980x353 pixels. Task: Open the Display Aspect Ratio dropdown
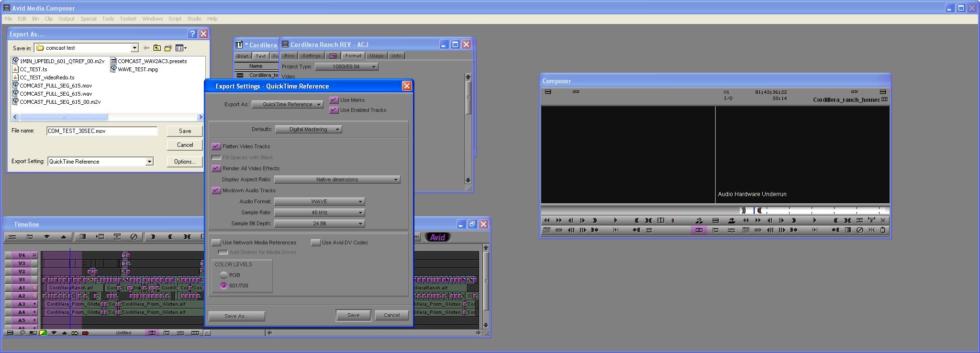point(337,179)
